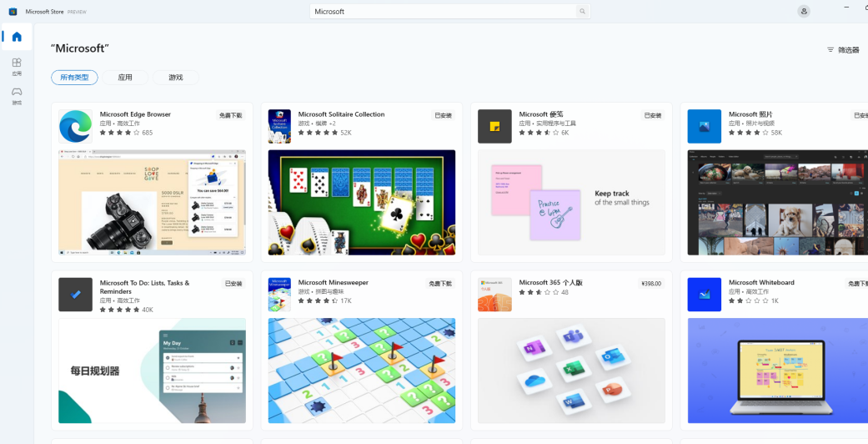Click the 58K star rating on 照片
Image resolution: width=868 pixels, height=444 pixels.
(x=755, y=133)
